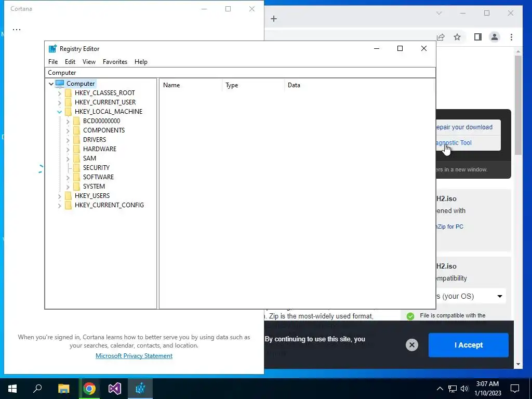Collapse HKEY_LOCAL_MACHINE node
This screenshot has width=532, height=399.
(x=60, y=112)
